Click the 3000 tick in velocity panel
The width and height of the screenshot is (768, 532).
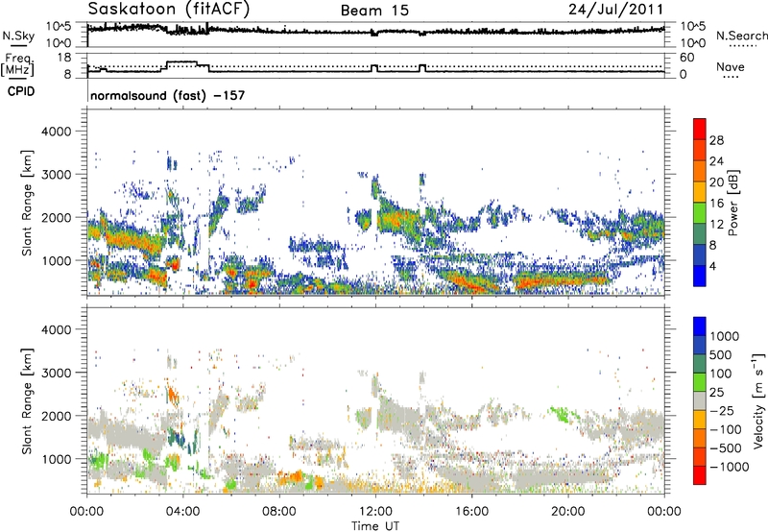(x=56, y=373)
